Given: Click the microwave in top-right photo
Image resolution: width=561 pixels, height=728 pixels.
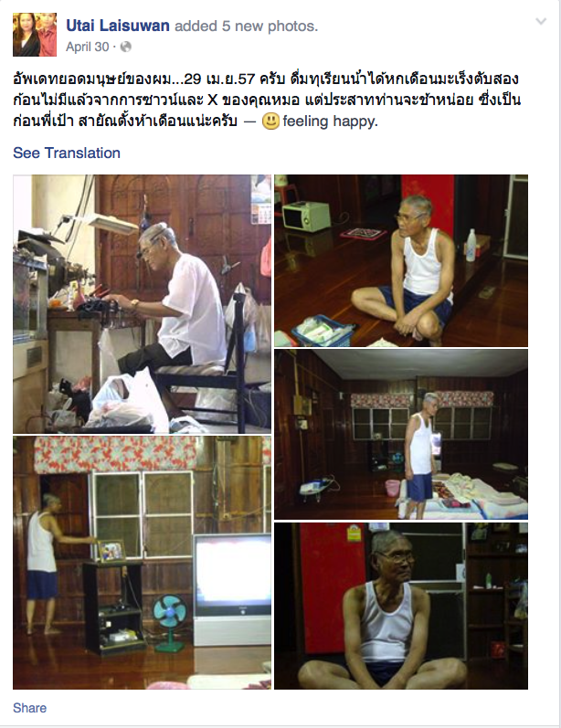Looking at the screenshot, I should pyautogui.click(x=300, y=216).
